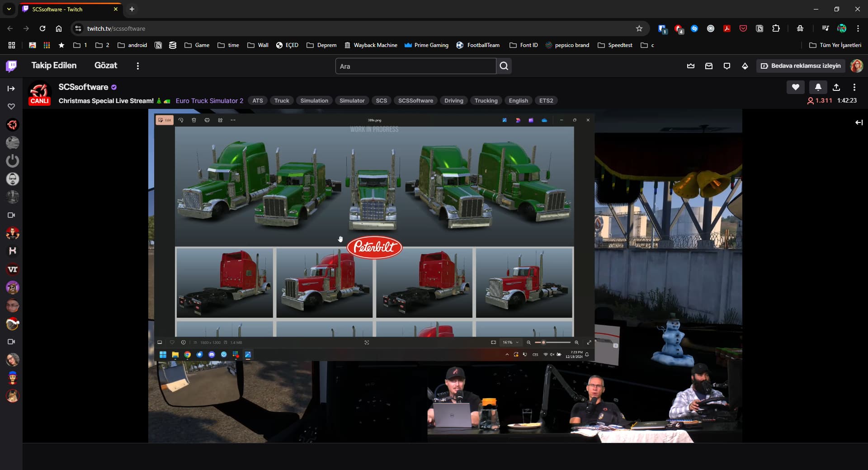
Task: Bookmark this page with star icon
Action: coord(639,28)
